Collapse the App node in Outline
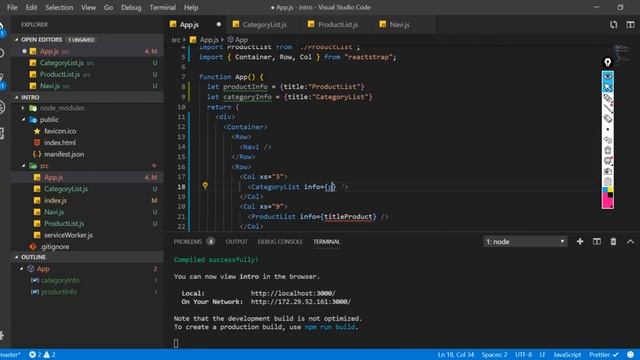Viewport: 640px width, 360px height. (x=21, y=269)
